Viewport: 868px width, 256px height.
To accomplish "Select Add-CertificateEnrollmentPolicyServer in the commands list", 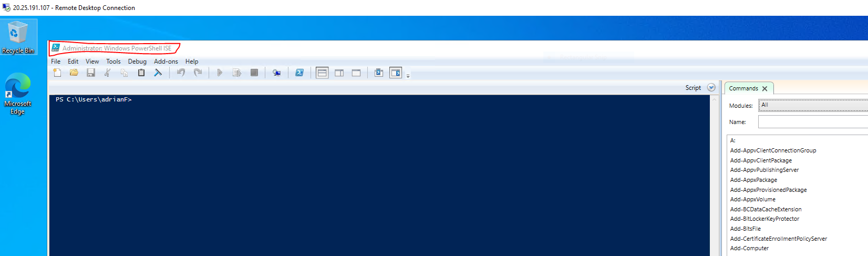I will coord(778,239).
